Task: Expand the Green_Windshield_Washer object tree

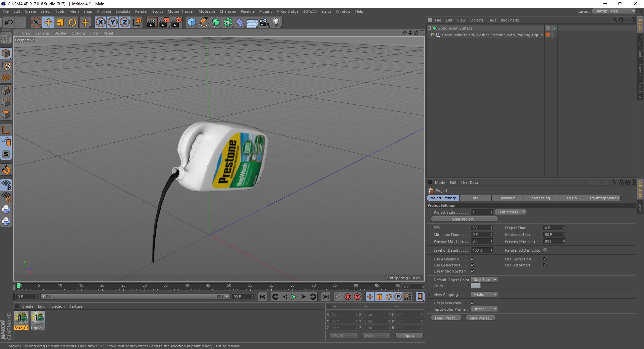Action: tap(433, 35)
